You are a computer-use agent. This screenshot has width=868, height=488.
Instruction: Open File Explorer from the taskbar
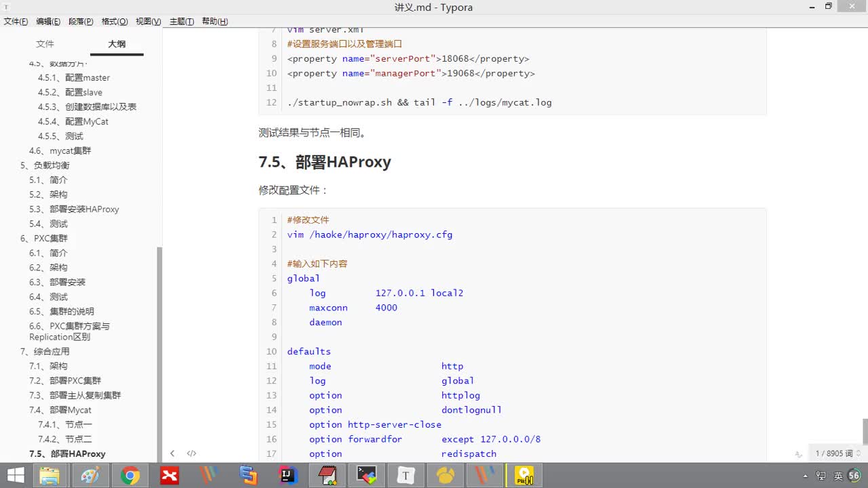pos(50,476)
